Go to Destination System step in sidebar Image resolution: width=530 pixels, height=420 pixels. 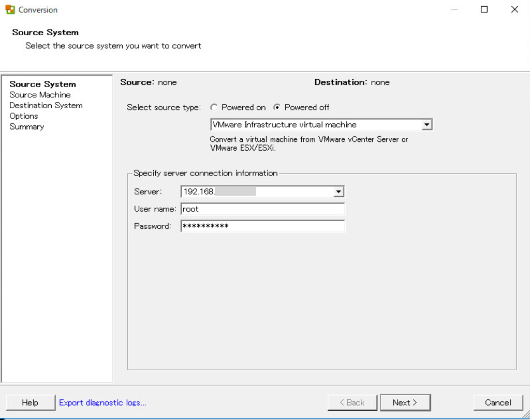coord(46,106)
